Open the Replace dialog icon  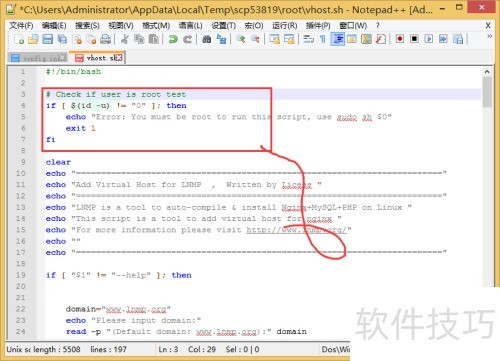(221, 39)
